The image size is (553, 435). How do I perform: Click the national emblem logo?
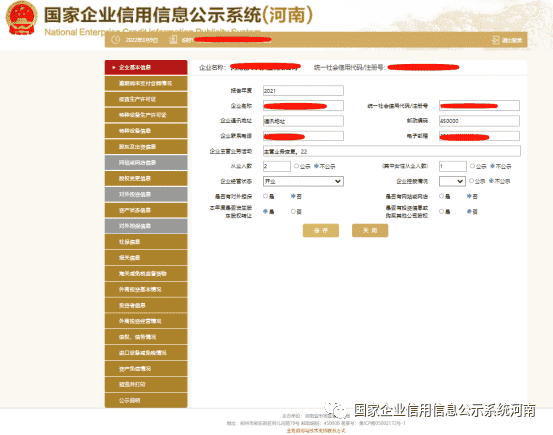[22, 18]
